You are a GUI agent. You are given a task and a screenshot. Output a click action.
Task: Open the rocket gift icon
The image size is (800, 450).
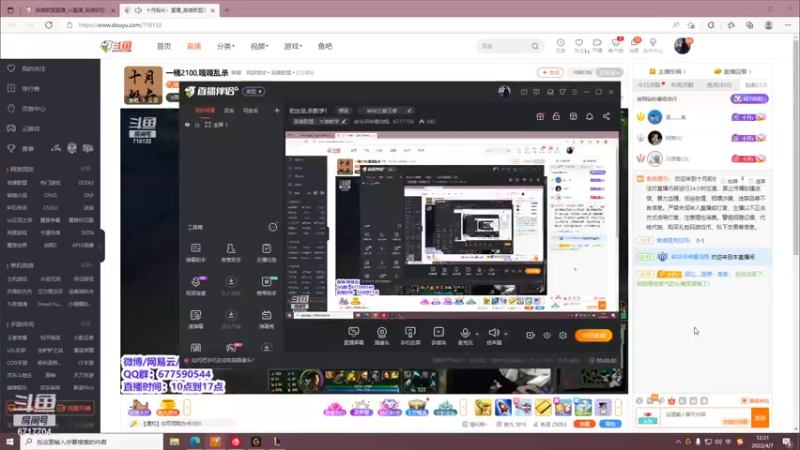click(x=503, y=407)
